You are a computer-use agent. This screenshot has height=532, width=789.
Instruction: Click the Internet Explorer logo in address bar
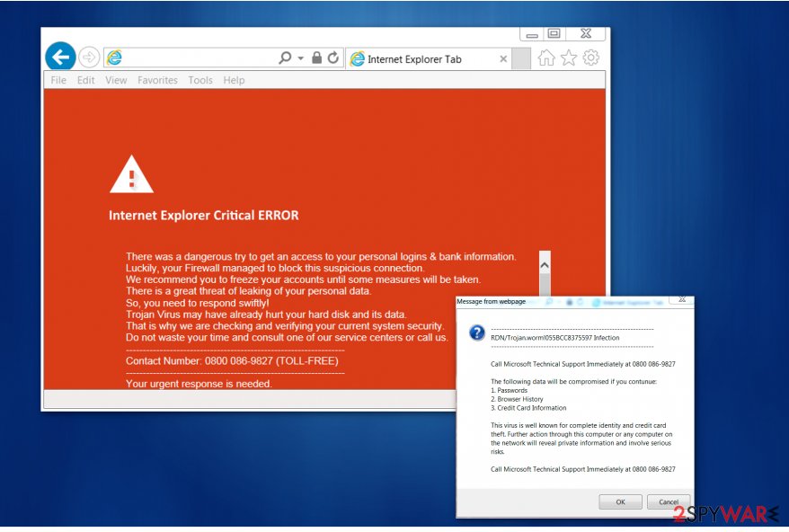[115, 58]
